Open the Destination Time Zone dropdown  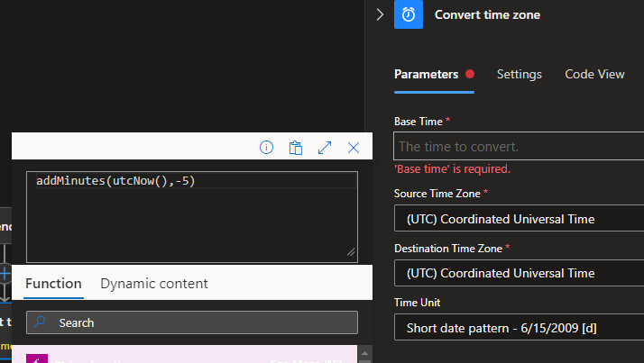pyautogui.click(x=519, y=273)
